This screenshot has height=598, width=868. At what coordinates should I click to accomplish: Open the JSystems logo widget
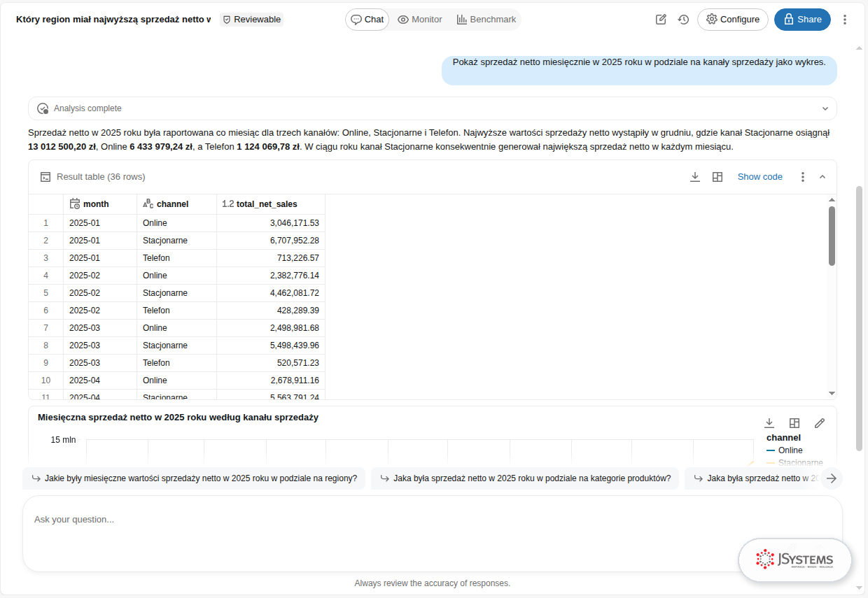coord(795,560)
